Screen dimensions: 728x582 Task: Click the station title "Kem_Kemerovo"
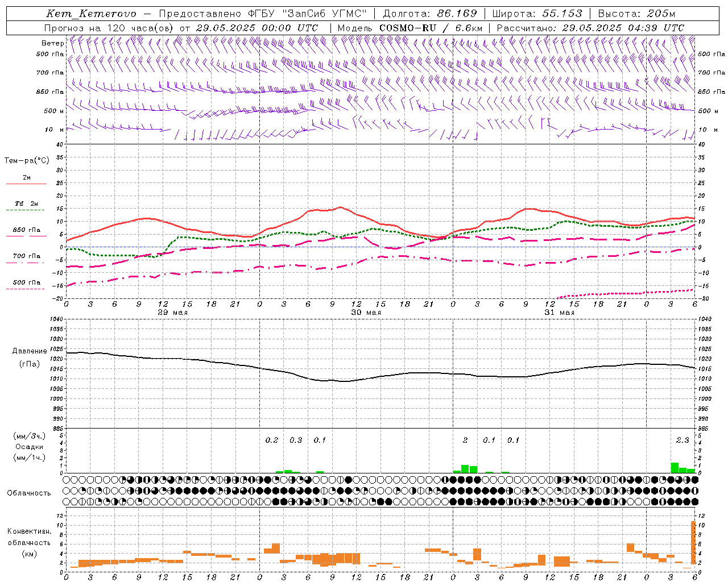[x=91, y=14]
